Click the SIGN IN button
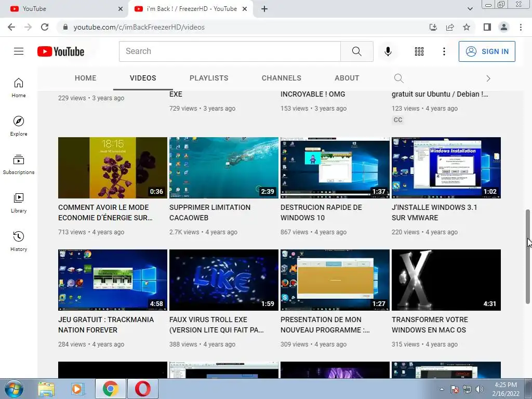The height and width of the screenshot is (399, 532). coord(487,51)
